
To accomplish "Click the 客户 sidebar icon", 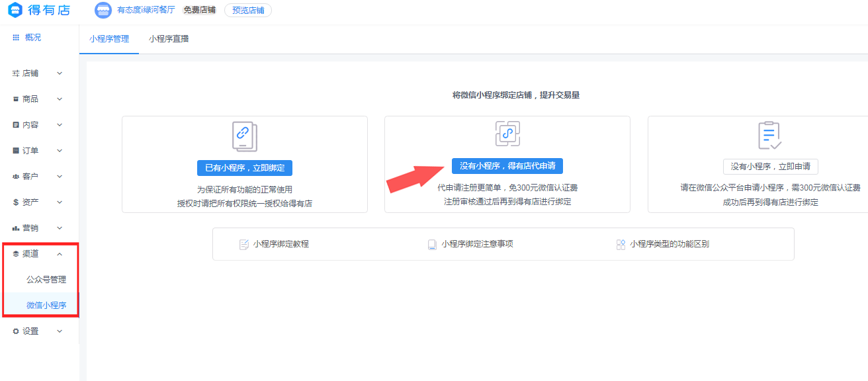I will pyautogui.click(x=16, y=177).
